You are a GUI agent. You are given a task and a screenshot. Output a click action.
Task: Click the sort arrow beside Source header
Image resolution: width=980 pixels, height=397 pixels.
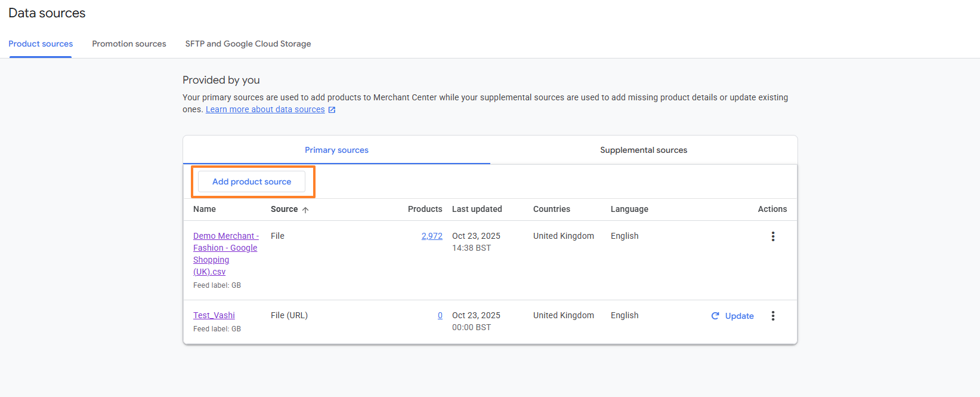coord(305,210)
